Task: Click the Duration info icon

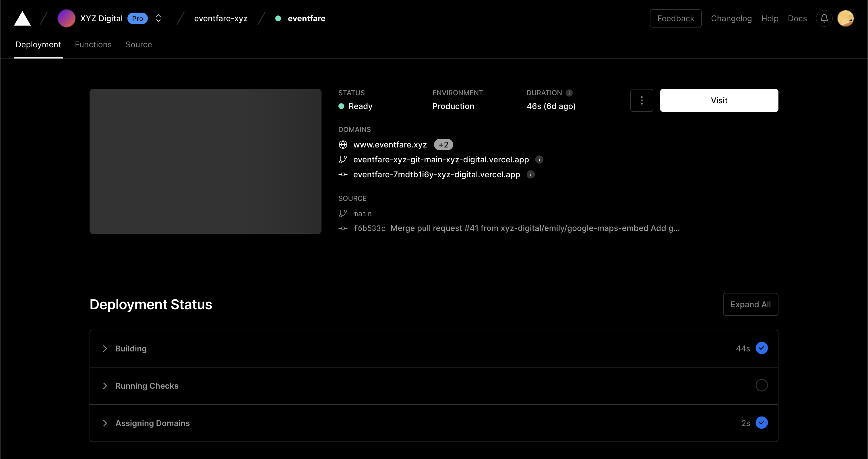Action: click(x=569, y=93)
